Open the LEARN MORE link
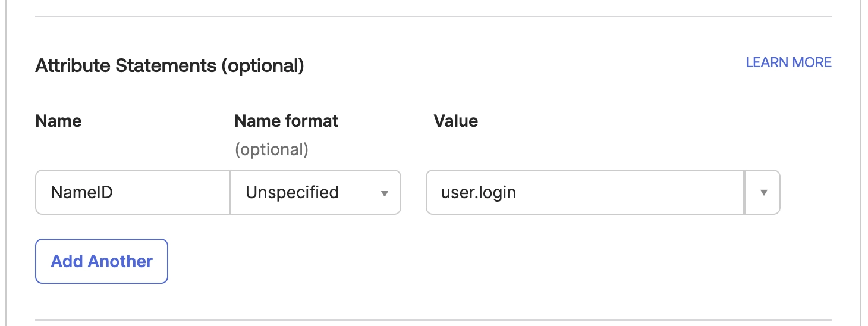This screenshot has width=868, height=326. [x=788, y=62]
